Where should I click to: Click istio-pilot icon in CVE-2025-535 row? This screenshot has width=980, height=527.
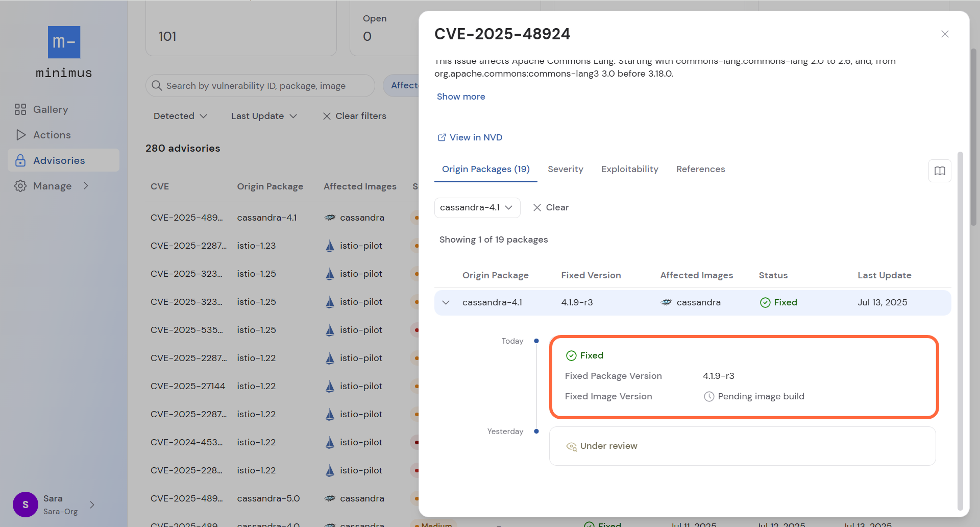(x=330, y=330)
